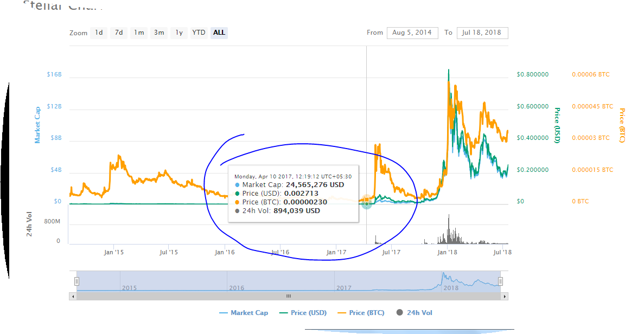Image resolution: width=644 pixels, height=334 pixels.
Task: Toggle the 24h Vol series in legend
Action: (x=415, y=313)
